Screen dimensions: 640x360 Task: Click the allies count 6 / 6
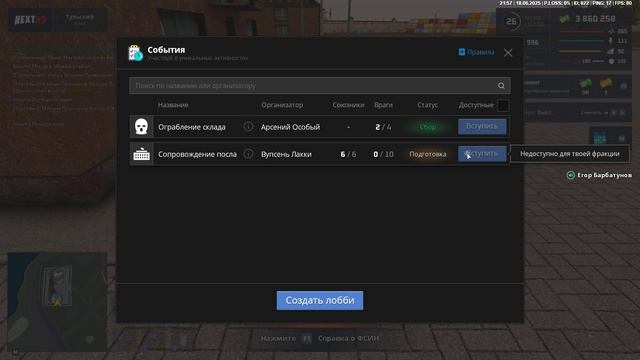348,154
